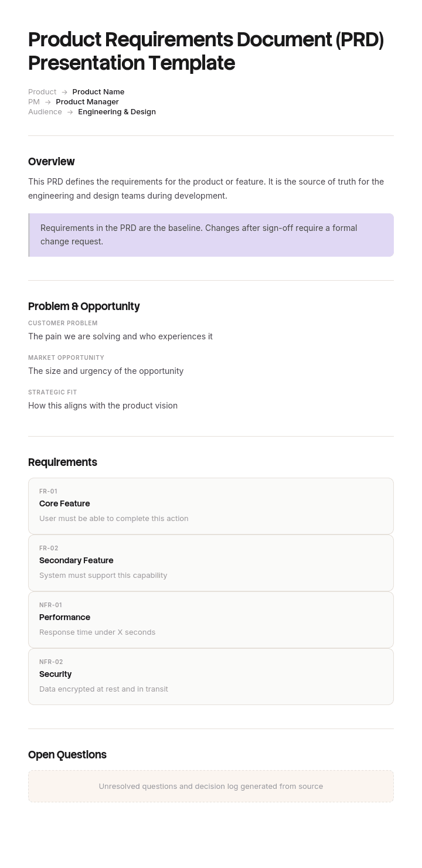The width and height of the screenshot is (422, 868).
Task: Click the Open Questions section heading
Action: [x=67, y=755]
